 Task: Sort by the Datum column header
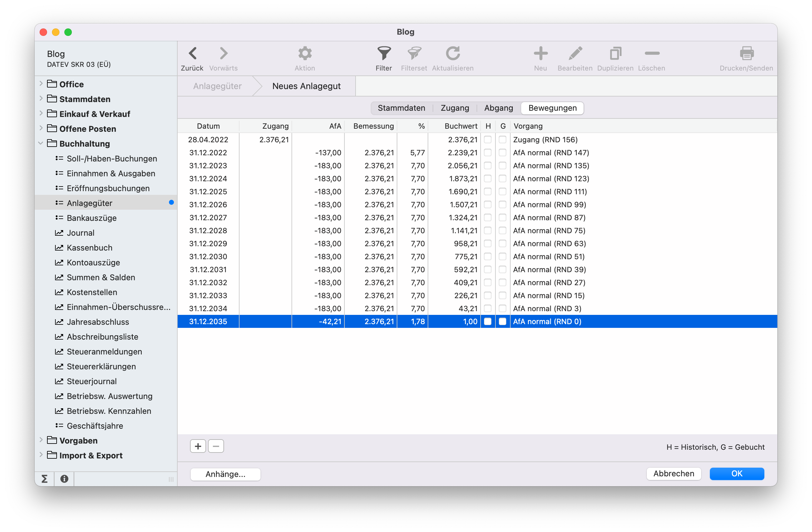point(208,126)
